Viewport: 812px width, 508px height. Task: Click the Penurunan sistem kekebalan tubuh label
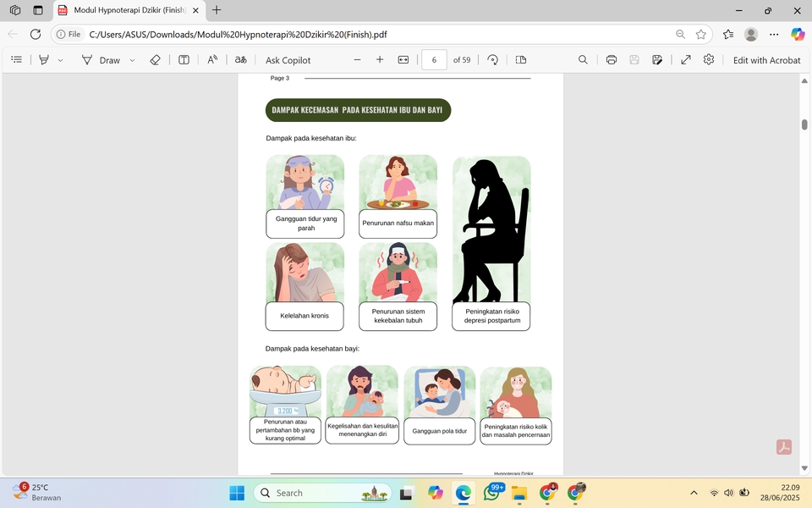398,316
